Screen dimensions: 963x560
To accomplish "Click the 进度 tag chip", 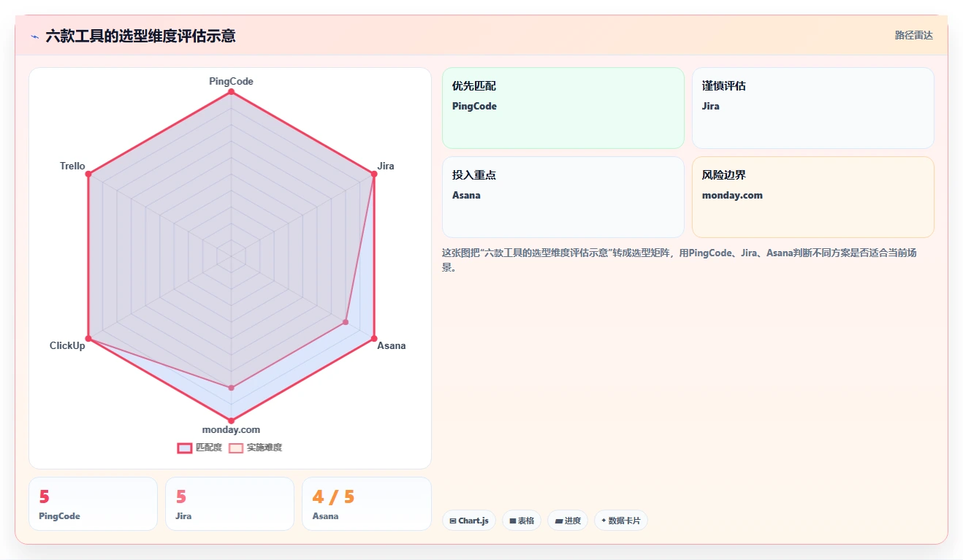I will (x=568, y=521).
